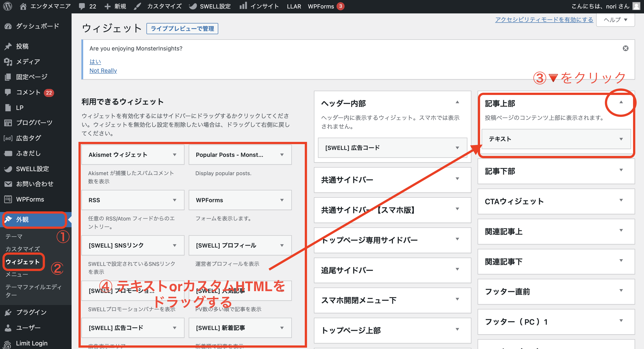Image resolution: width=644 pixels, height=349 pixels.
Task: Collapse the ヘッダー内部 widget area
Action: [457, 102]
